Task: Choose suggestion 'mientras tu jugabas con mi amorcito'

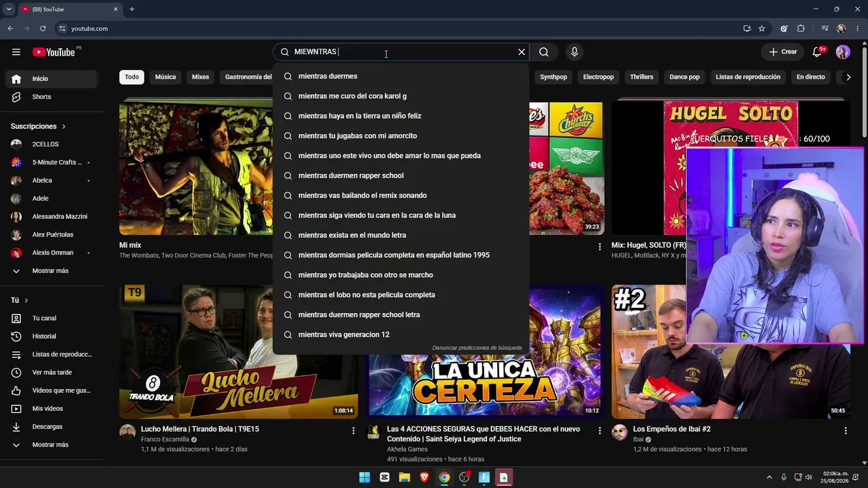Action: 401,136
